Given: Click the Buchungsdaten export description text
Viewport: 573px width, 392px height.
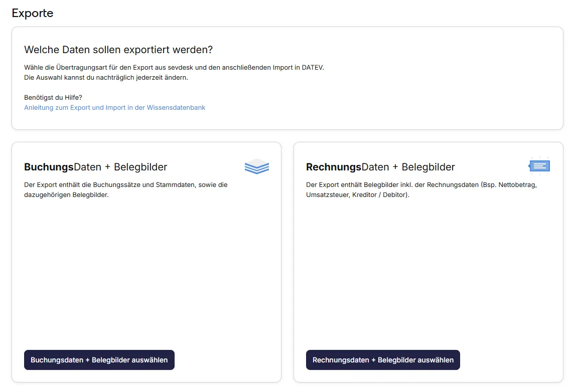Looking at the screenshot, I should click(125, 189).
